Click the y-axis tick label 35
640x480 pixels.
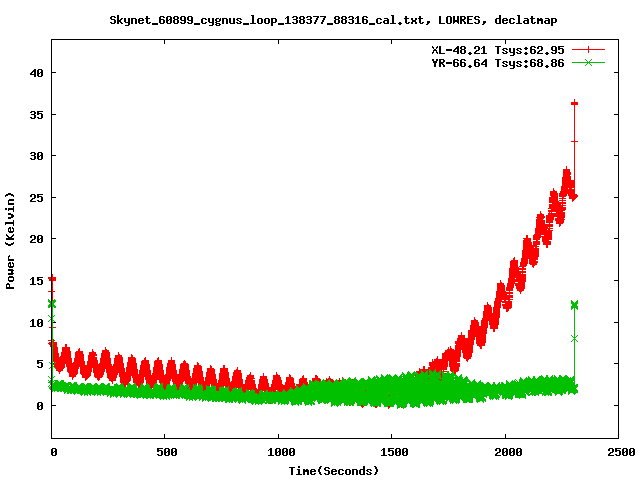36,115
